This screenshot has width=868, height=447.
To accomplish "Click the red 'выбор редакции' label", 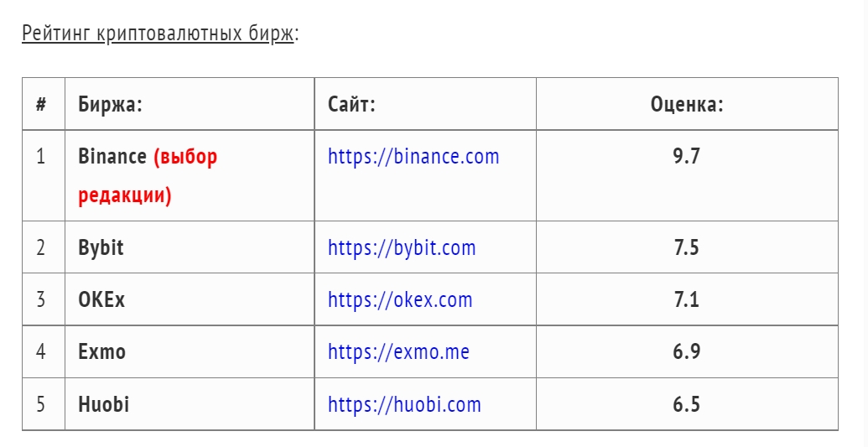I will [148, 176].
